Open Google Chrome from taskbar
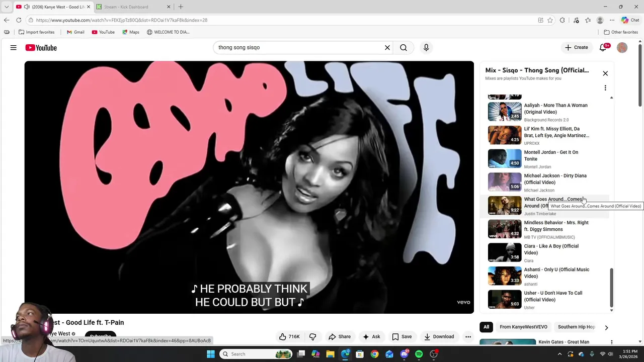Viewport: 644px width, 362px height. [374, 354]
